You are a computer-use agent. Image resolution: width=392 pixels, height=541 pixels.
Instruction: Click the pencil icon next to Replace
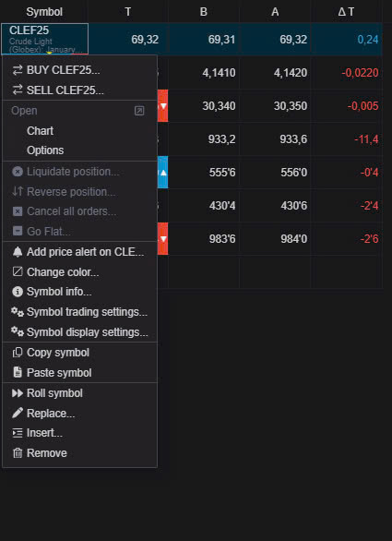pyautogui.click(x=18, y=413)
